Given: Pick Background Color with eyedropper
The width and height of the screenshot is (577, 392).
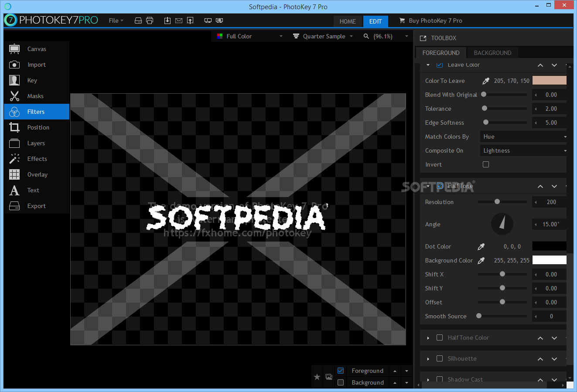Looking at the screenshot, I should click(x=481, y=260).
